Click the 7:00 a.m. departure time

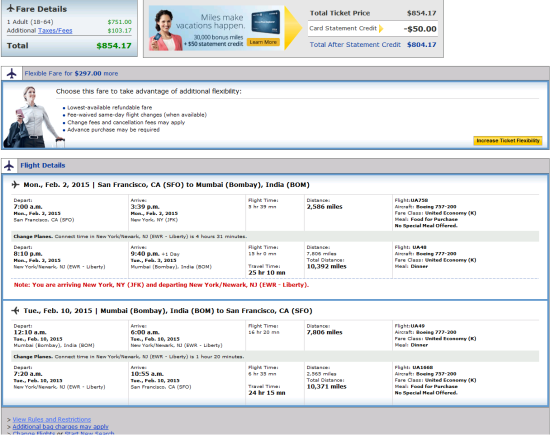coord(28,207)
